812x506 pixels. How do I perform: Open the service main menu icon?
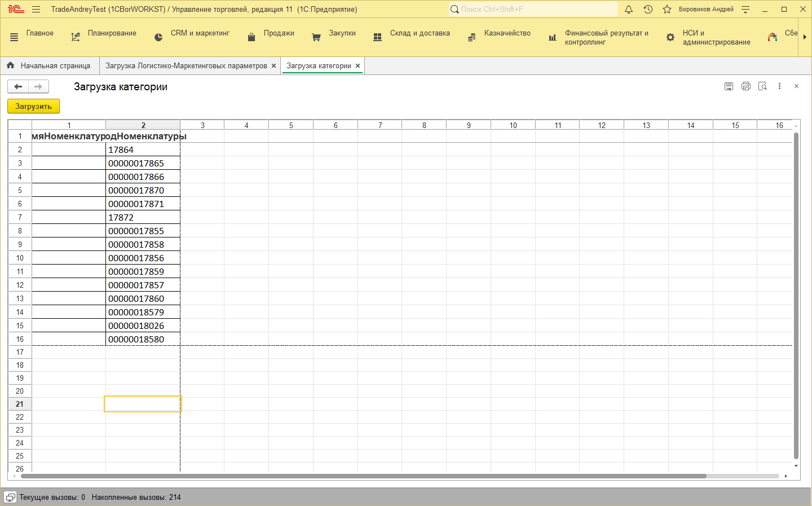pos(36,9)
